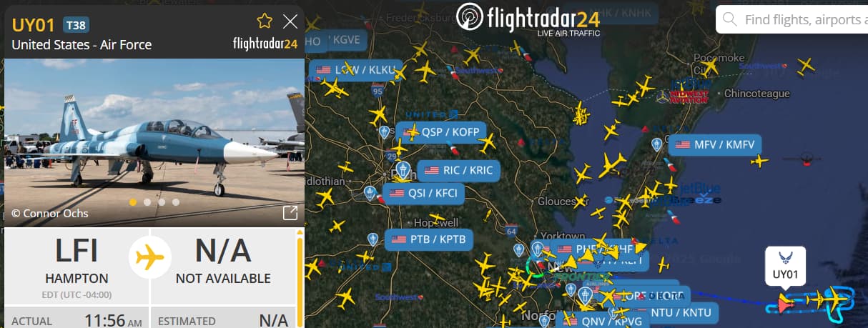Click the LFI Hampton origin airport
Image resolution: width=868 pixels, height=328 pixels.
[77, 262]
